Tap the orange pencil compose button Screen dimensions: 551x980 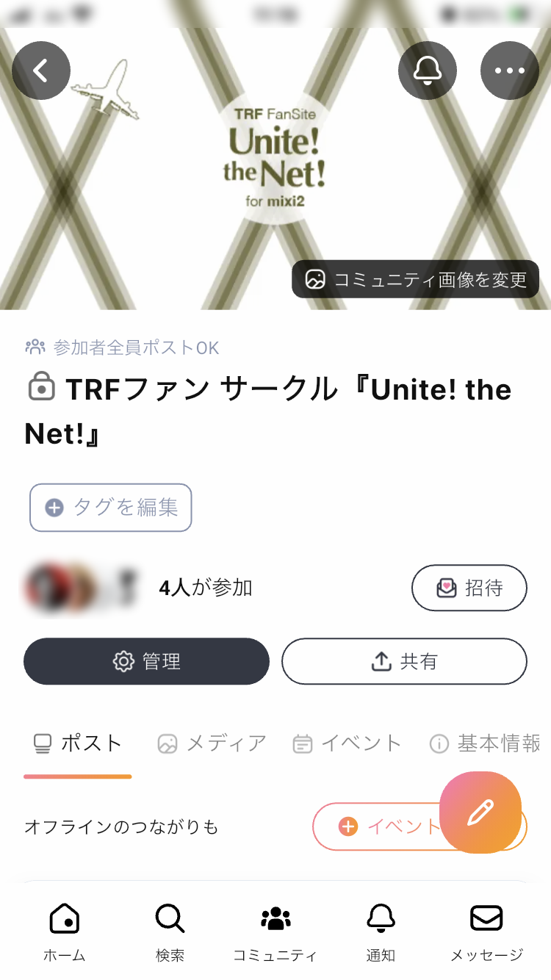(x=480, y=812)
